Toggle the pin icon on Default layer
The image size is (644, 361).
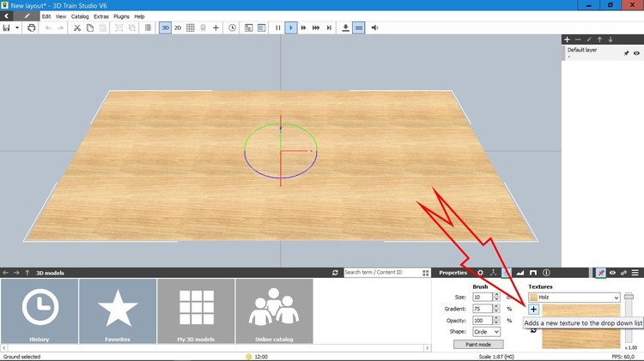(626, 53)
